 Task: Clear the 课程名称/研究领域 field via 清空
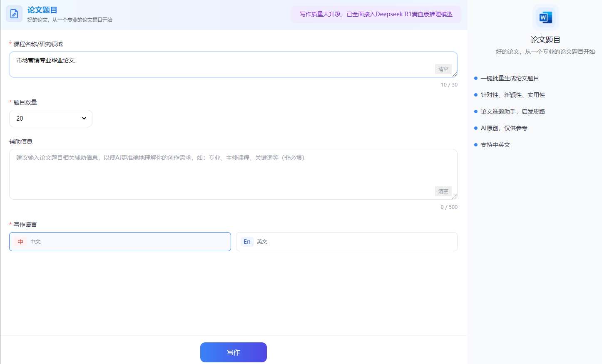pos(443,69)
